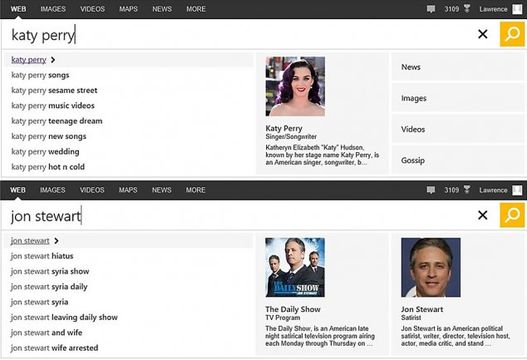Open Katy Perry photo thumbnail

coord(295,86)
